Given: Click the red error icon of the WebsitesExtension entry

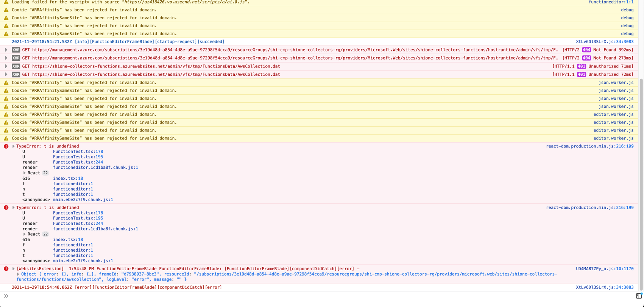Looking at the screenshot, I should point(6,269).
